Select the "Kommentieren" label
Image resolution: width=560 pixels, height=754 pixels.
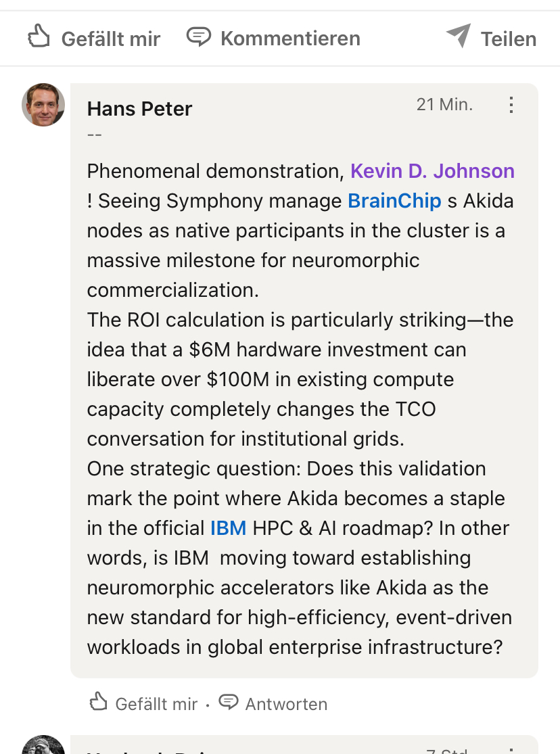pyautogui.click(x=290, y=39)
